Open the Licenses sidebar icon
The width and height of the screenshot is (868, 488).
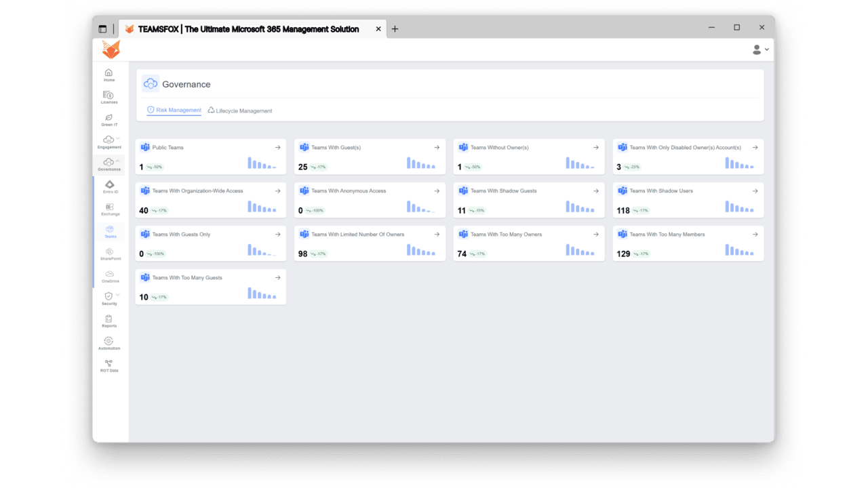coord(108,98)
